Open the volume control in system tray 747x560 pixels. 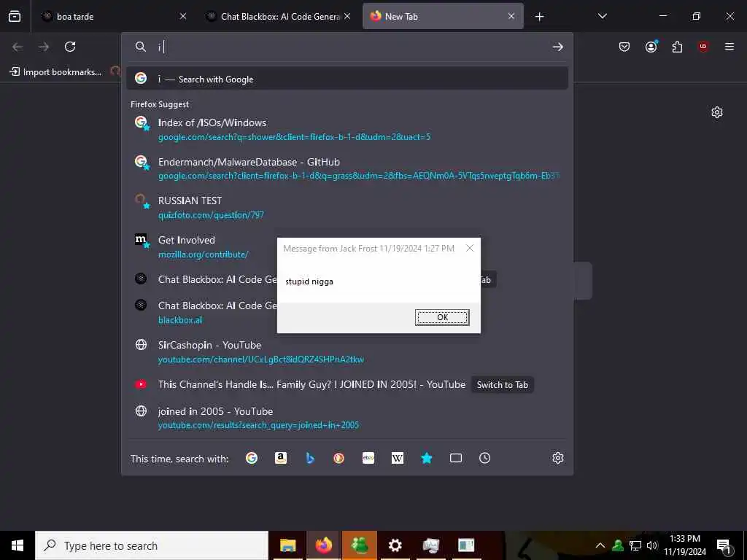651,545
